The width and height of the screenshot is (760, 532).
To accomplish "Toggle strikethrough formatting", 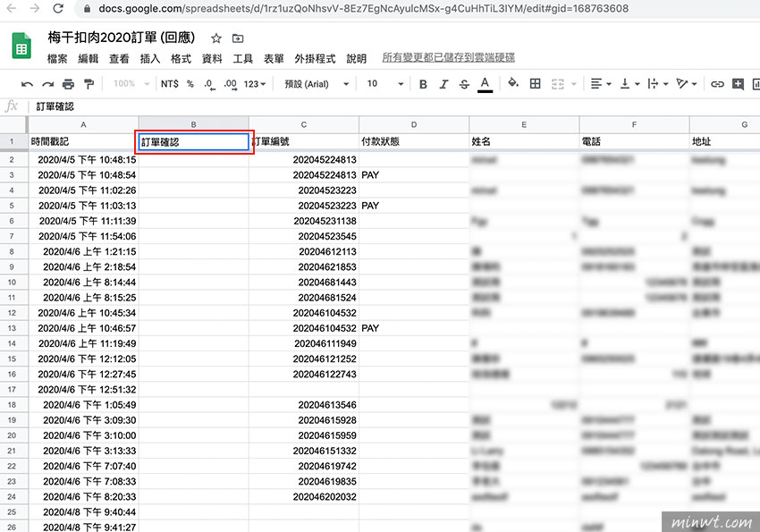I will pos(464,84).
